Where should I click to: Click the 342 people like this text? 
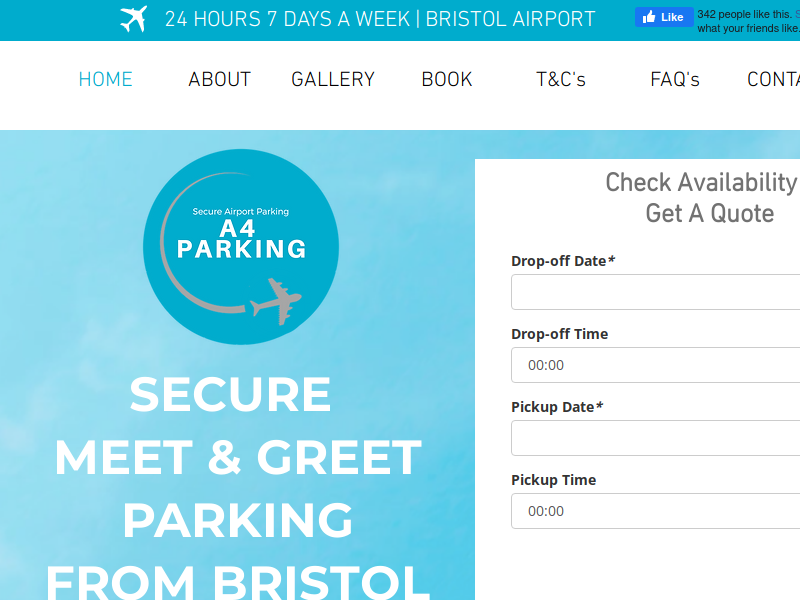click(x=745, y=15)
